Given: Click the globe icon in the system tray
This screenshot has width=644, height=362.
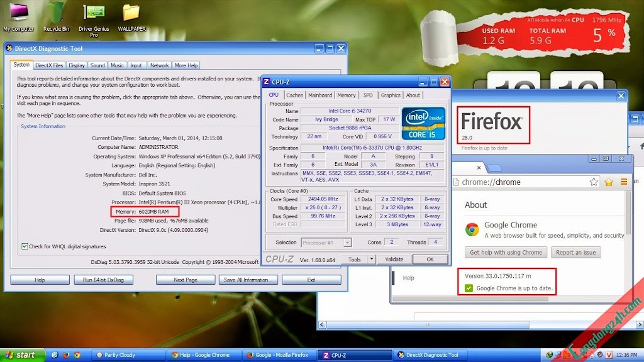Looking at the screenshot, I should [x=549, y=355].
